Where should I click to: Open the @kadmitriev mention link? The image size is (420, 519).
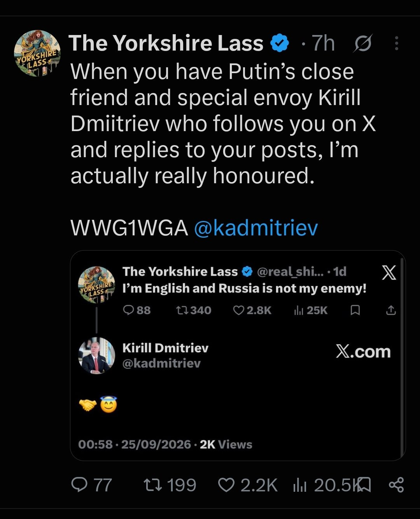tap(255, 228)
